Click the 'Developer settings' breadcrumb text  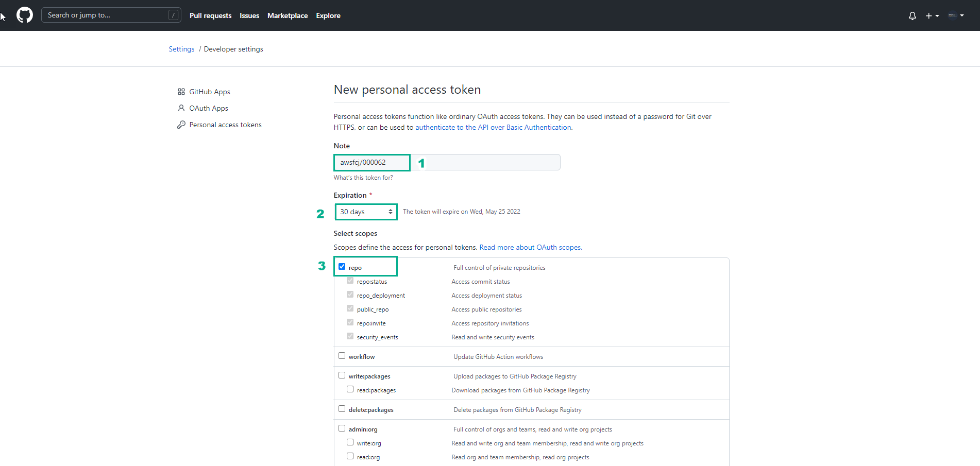point(233,49)
